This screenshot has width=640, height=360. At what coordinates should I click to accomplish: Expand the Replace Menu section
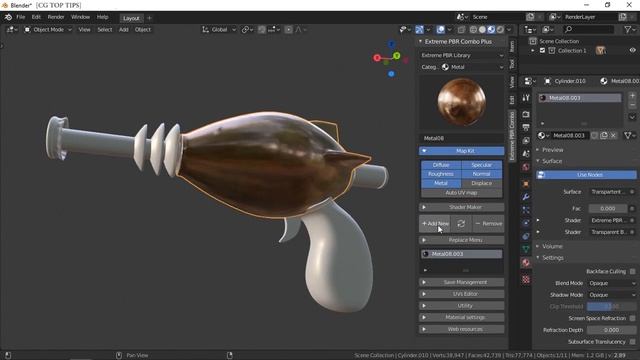coord(462,240)
